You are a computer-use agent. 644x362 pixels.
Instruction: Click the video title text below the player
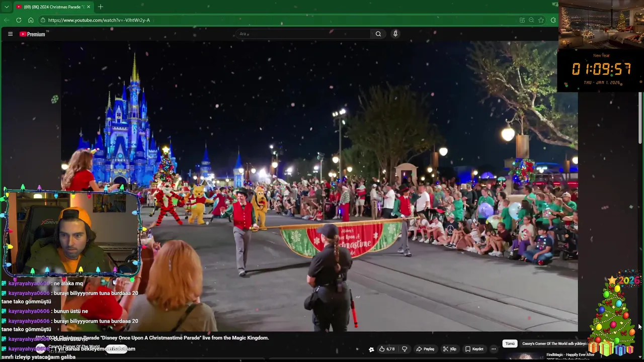click(152, 338)
